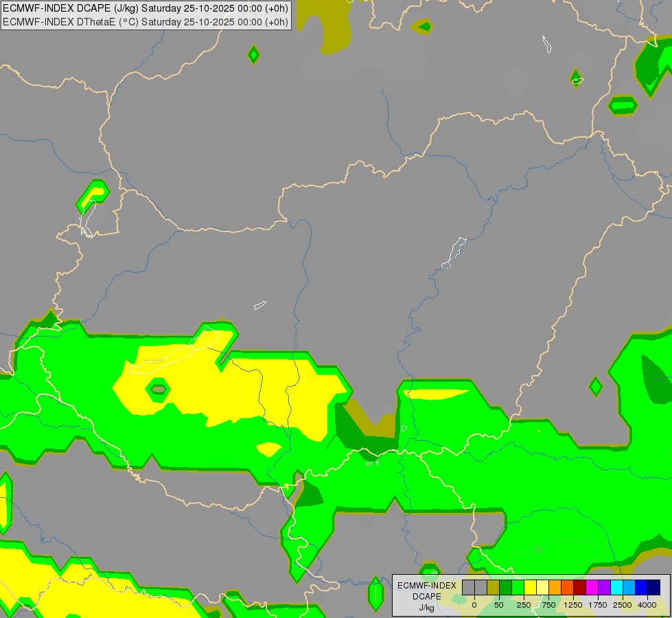Click the orange legend swatch
Screen dimensions: 672x618
click(x=555, y=587)
